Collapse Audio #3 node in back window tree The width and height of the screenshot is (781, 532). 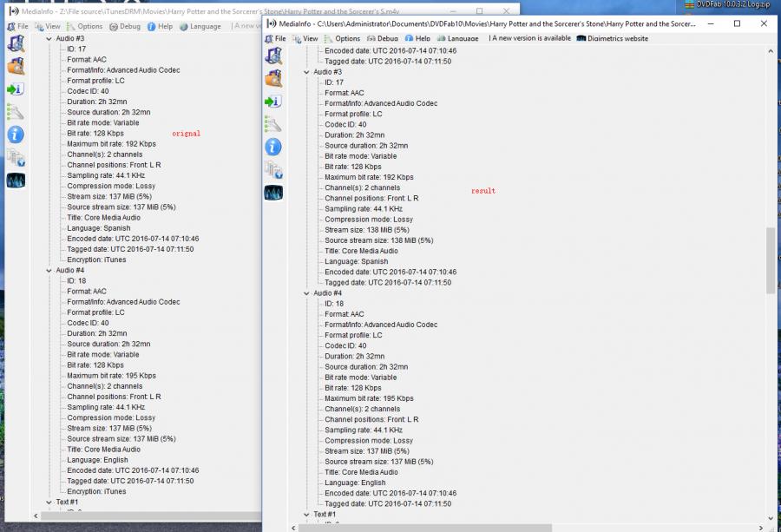49,38
